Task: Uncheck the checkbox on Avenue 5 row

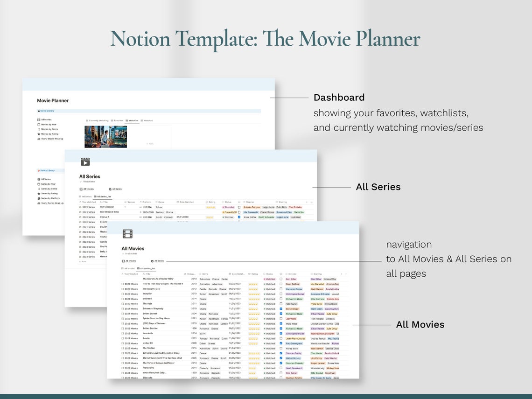Action: pyautogui.click(x=239, y=217)
